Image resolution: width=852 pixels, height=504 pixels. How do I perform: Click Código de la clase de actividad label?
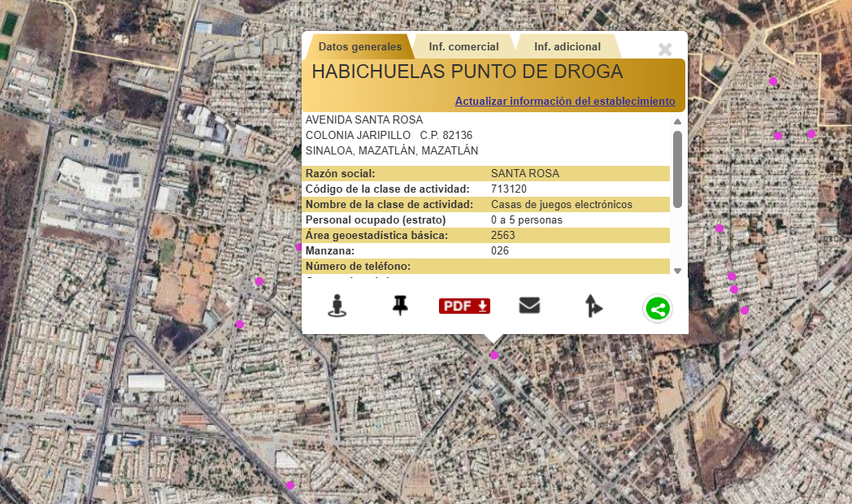[388, 189]
